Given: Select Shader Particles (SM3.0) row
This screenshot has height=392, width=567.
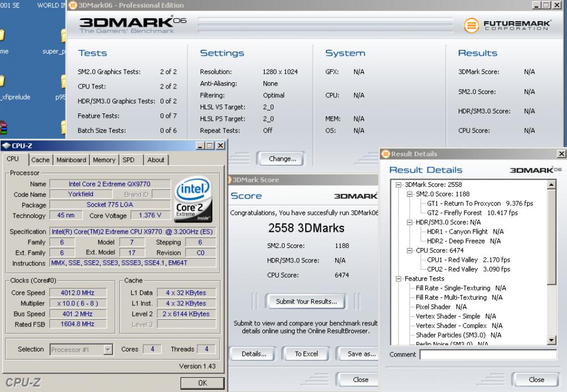Looking at the screenshot, I should [x=458, y=335].
